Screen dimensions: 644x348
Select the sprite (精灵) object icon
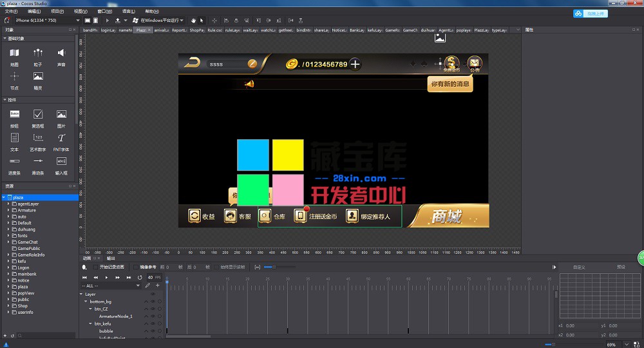tap(38, 77)
